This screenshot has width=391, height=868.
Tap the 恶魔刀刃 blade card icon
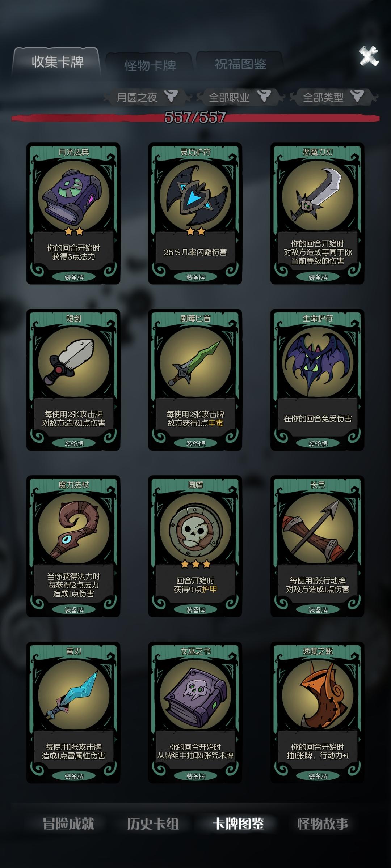click(x=318, y=196)
